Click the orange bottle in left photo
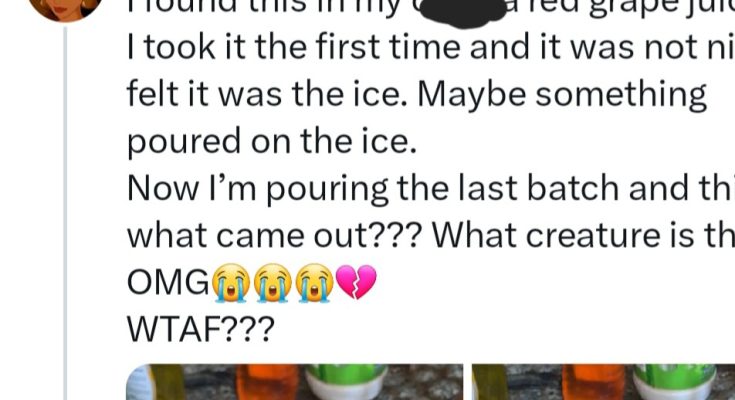This screenshot has height=400, width=735. 268,382
